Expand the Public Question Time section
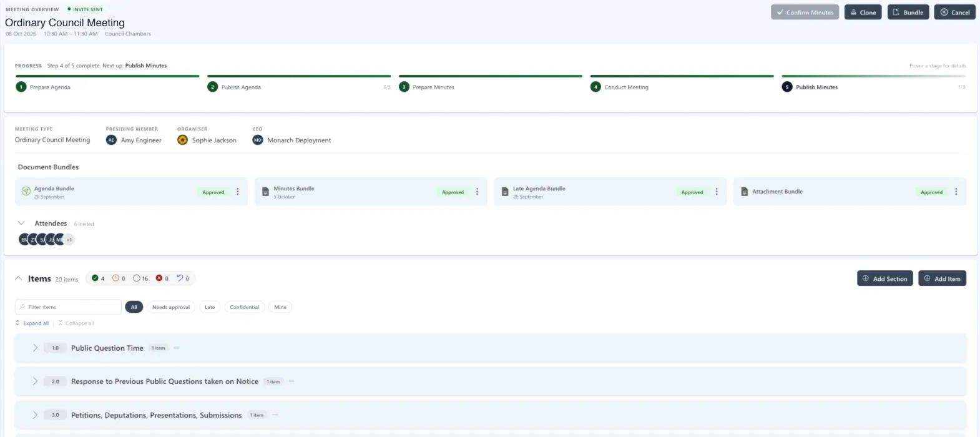The image size is (980, 437). tap(35, 348)
